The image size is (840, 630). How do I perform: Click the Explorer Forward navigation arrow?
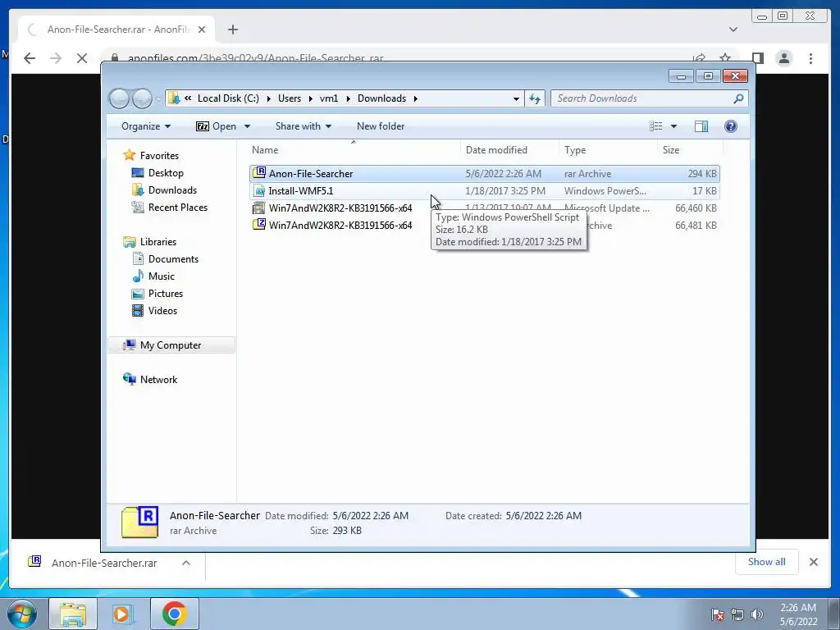tap(141, 98)
